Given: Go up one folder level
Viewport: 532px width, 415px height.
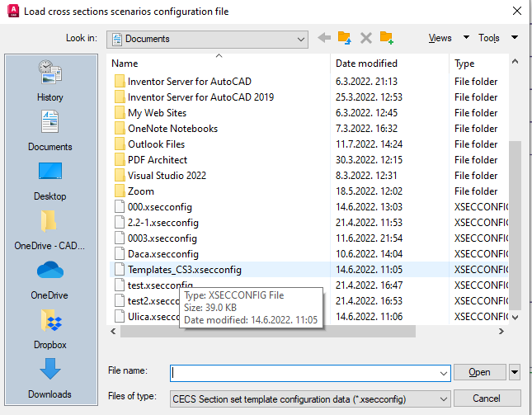Looking at the screenshot, I should pos(345,38).
